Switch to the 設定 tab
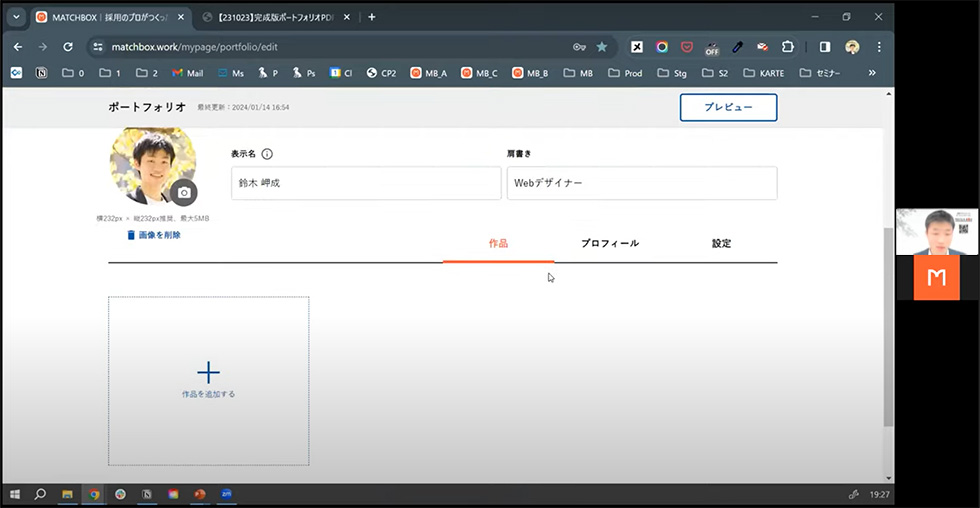This screenshot has height=508, width=980. (721, 243)
